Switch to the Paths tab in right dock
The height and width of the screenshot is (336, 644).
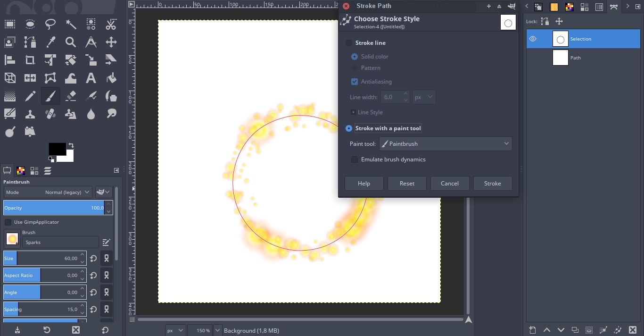tap(613, 7)
